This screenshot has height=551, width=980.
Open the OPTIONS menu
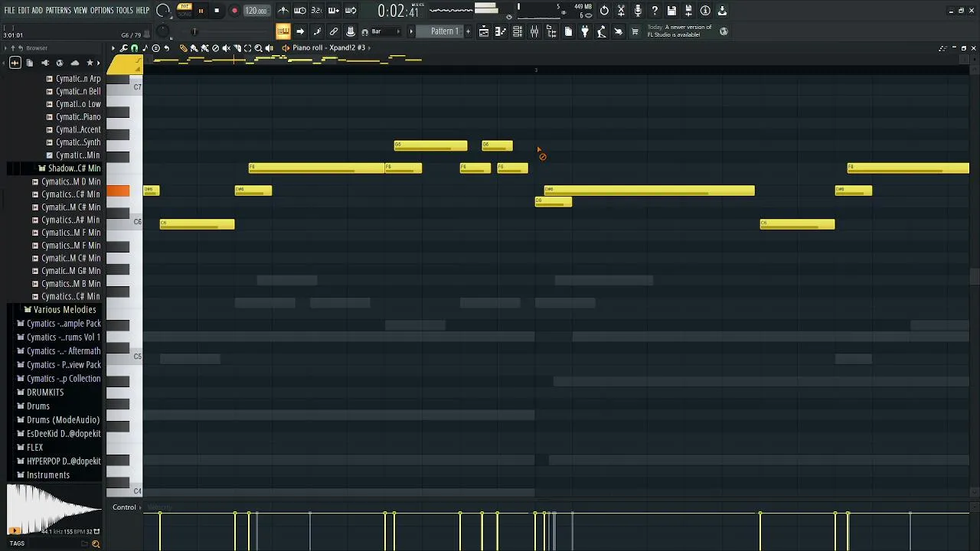point(102,11)
